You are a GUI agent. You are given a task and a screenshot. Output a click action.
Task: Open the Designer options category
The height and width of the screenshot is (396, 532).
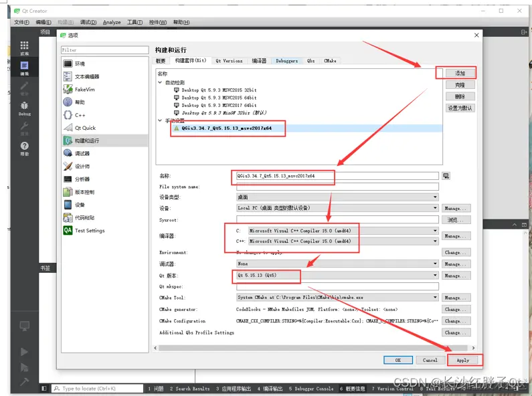click(105, 167)
